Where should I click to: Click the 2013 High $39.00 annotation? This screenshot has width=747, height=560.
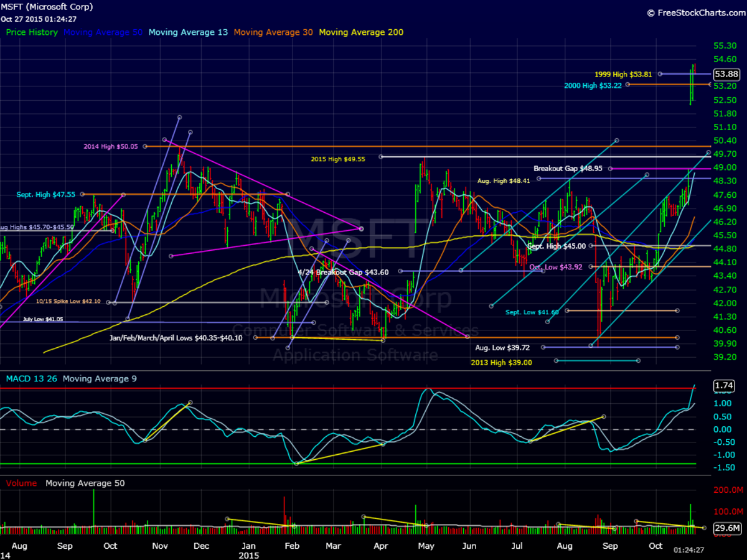click(x=501, y=362)
